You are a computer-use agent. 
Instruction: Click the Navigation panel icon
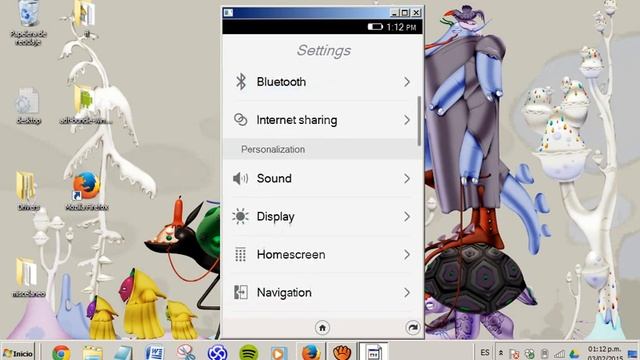click(240, 292)
